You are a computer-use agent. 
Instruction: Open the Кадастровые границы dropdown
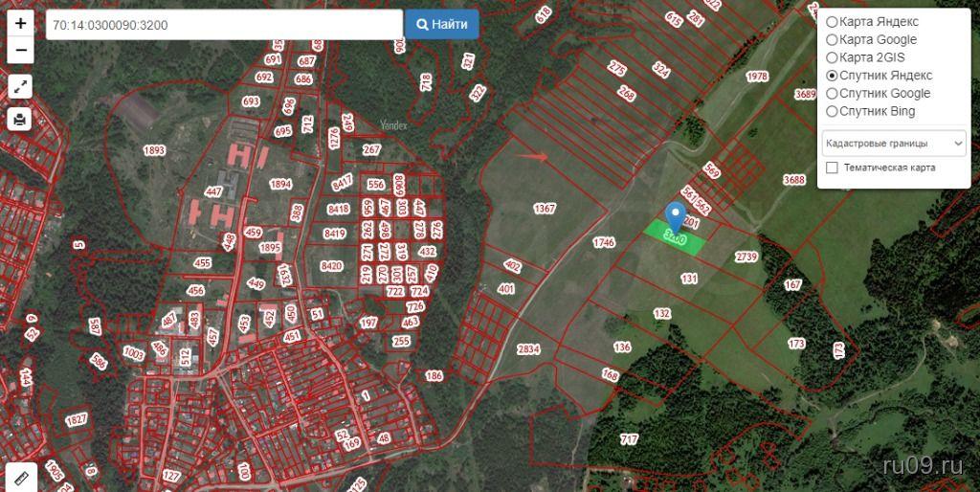click(893, 144)
